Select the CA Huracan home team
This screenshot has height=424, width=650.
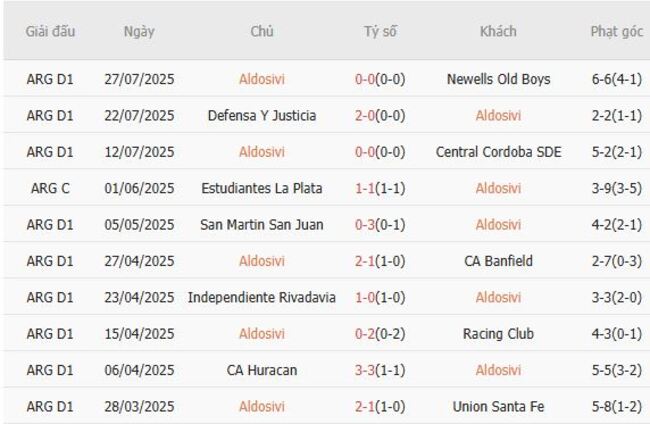(x=262, y=370)
